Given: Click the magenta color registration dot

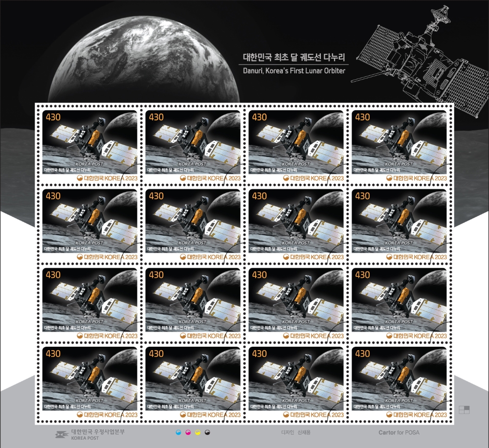Looking at the screenshot, I should (188, 432).
